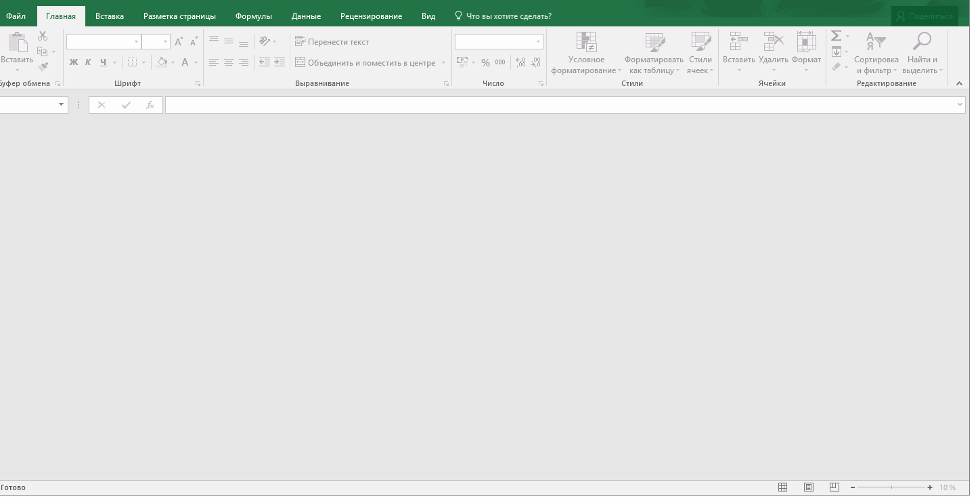Open the Font color dropdown arrow
The image size is (980, 503).
[x=196, y=62]
